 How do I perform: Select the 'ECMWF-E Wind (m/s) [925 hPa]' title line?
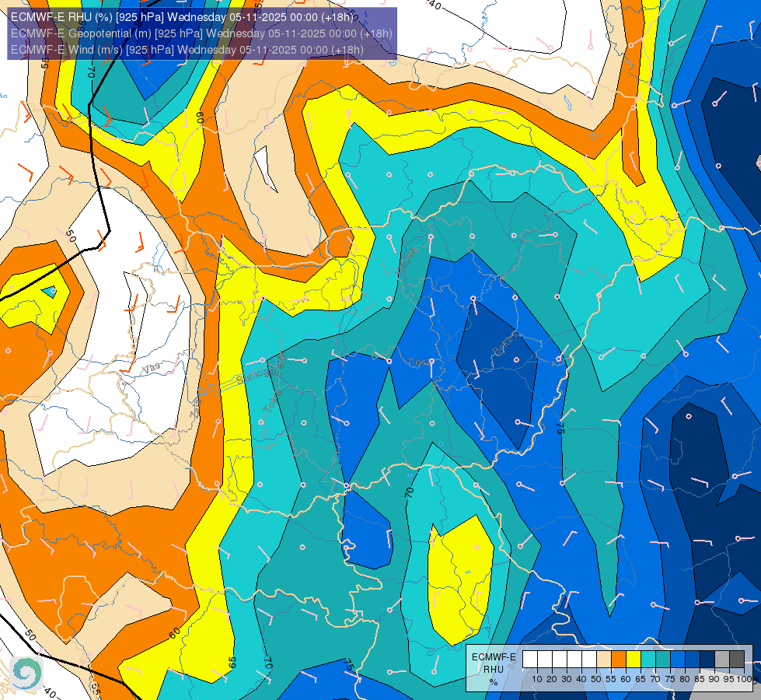click(x=187, y=50)
